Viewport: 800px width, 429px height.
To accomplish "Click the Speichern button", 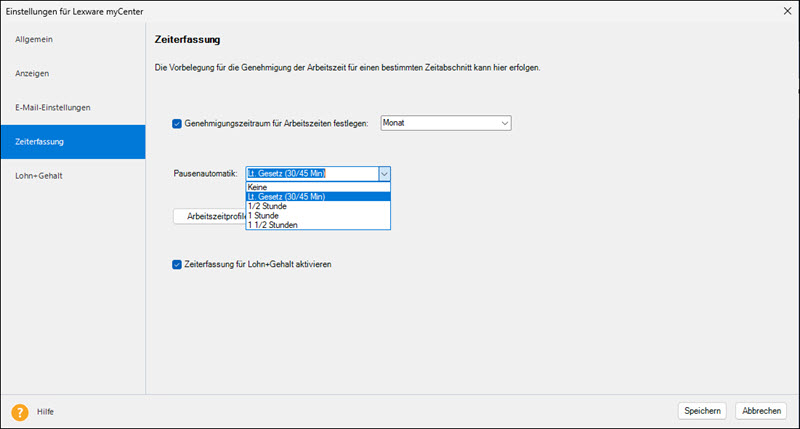I will (702, 411).
